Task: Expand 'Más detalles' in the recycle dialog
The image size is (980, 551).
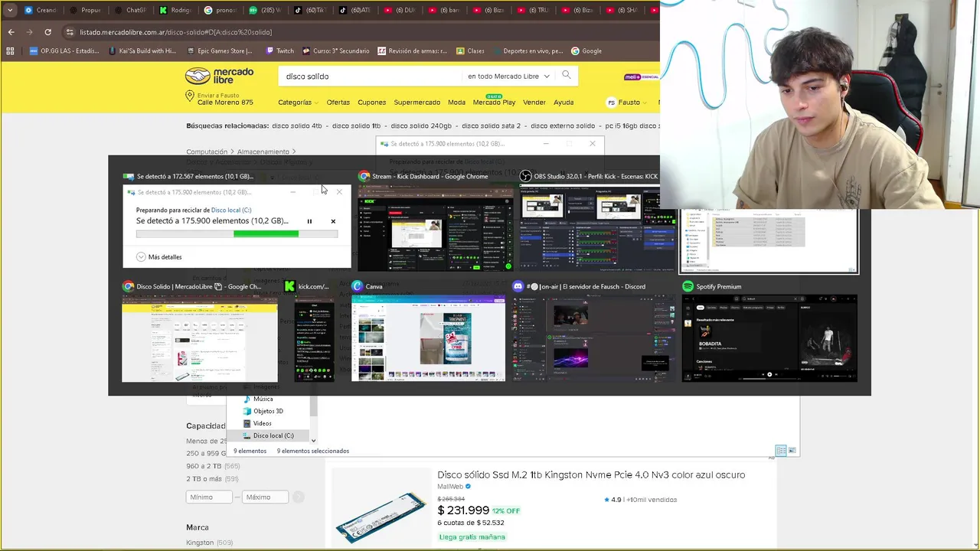Action: [x=159, y=257]
